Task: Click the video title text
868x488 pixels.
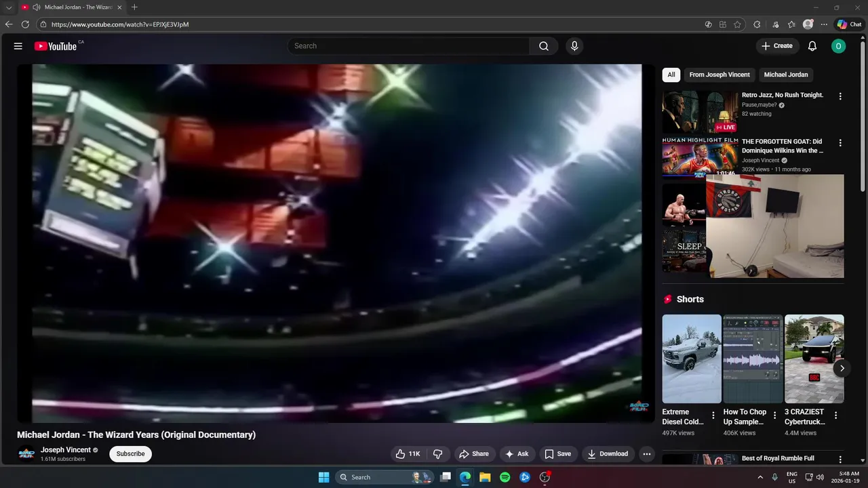Action: tap(136, 434)
